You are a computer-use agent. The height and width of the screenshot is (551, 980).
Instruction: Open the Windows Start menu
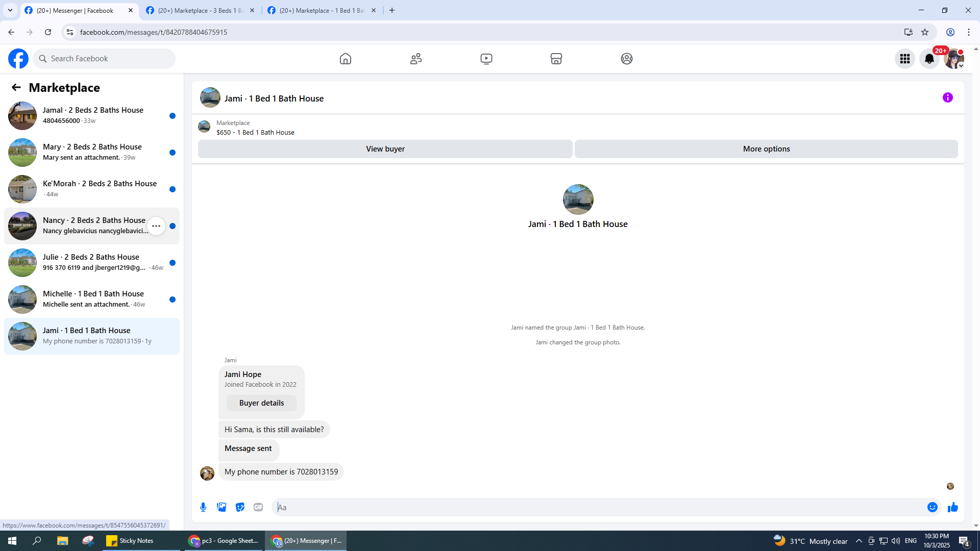pos(12,541)
